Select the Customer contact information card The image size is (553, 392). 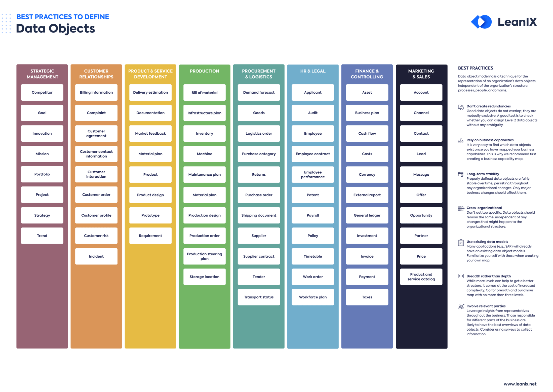[96, 154]
